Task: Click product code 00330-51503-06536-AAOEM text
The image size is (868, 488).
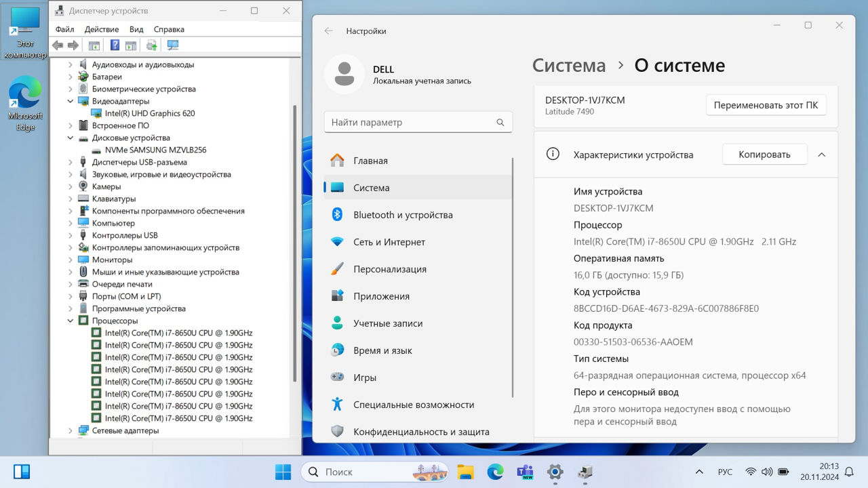Action: click(633, 342)
